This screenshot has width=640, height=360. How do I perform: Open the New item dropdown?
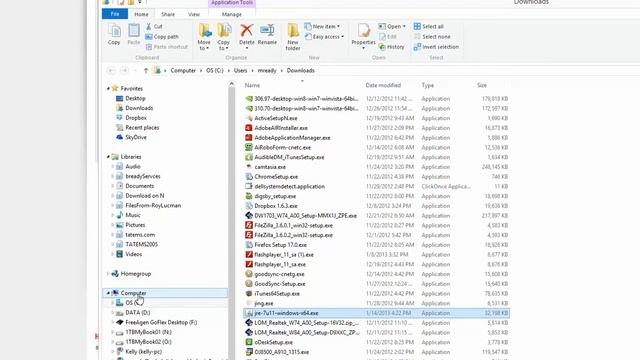(x=322, y=26)
